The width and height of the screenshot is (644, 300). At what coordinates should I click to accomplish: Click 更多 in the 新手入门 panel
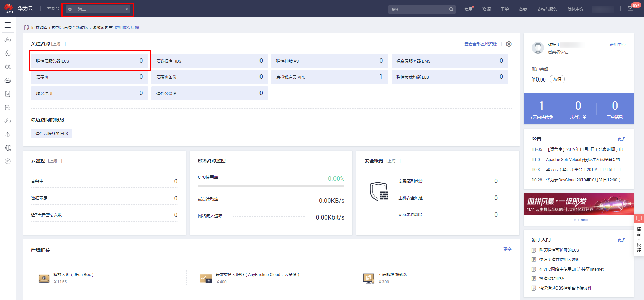621,240
